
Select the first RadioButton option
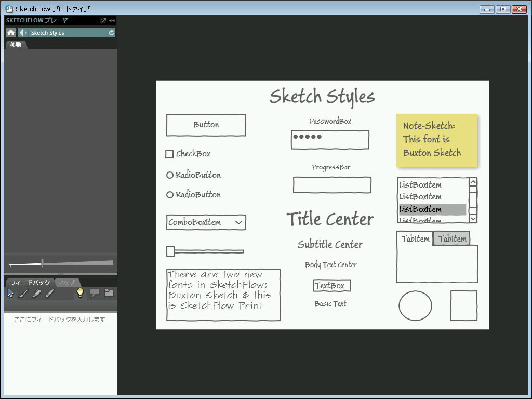click(x=170, y=175)
